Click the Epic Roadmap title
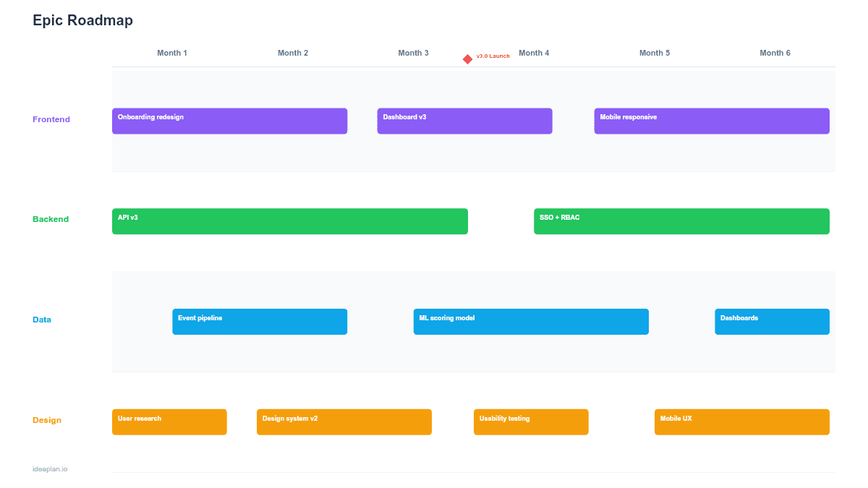 (82, 21)
